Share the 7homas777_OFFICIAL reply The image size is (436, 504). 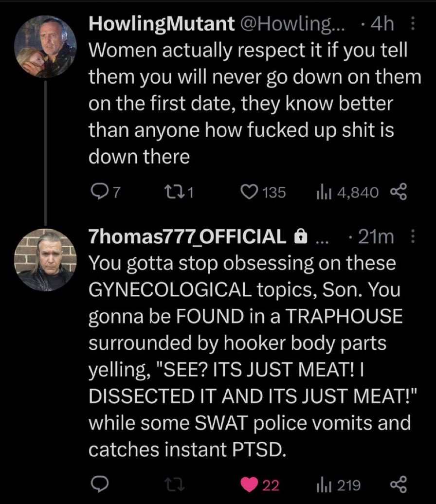(399, 485)
